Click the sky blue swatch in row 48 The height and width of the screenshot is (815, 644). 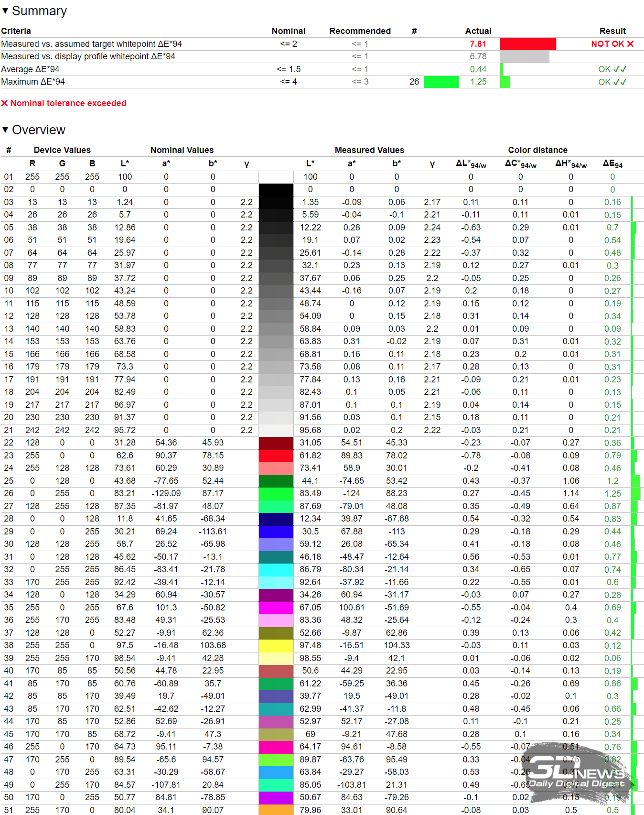276,772
